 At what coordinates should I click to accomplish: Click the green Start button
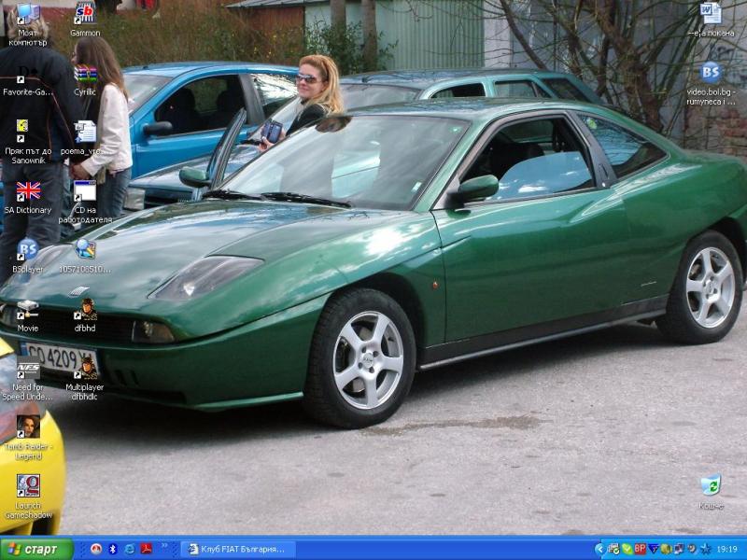click(36, 549)
